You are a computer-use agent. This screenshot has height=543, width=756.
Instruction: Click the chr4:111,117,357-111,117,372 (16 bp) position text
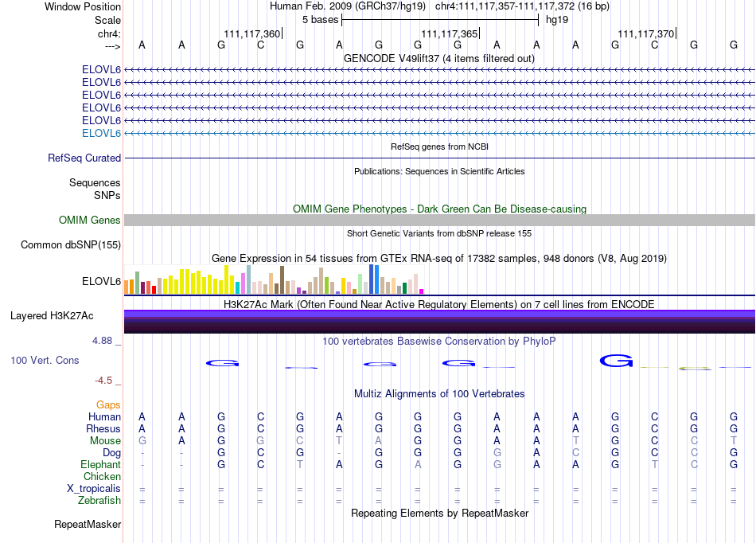522,6
